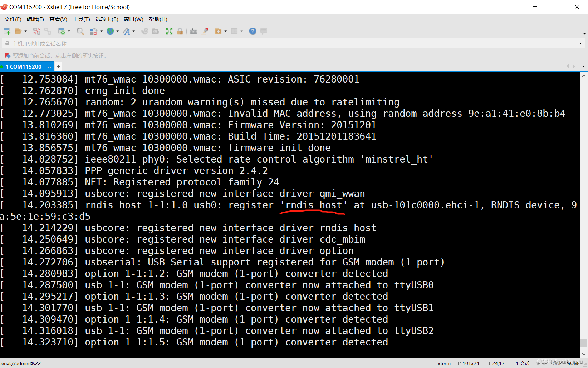Open the sessions folder icon

pyautogui.click(x=18, y=31)
